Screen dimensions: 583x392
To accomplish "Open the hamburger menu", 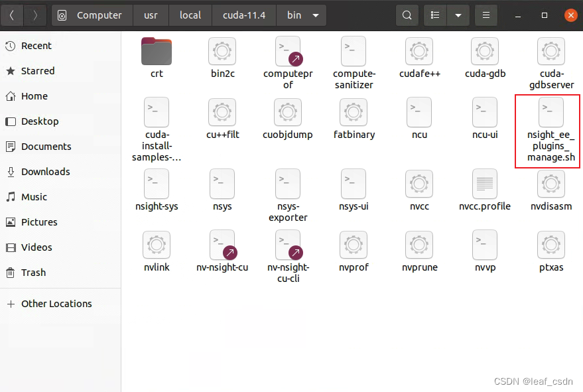I will pyautogui.click(x=486, y=15).
